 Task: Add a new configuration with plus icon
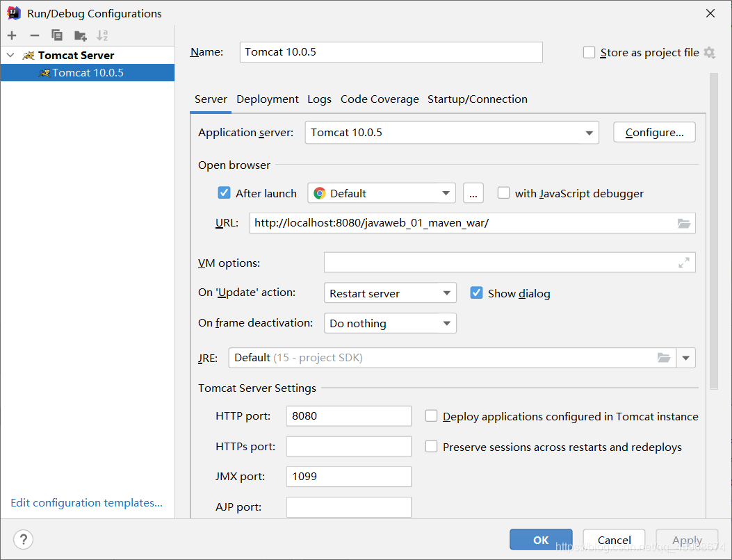coord(12,35)
